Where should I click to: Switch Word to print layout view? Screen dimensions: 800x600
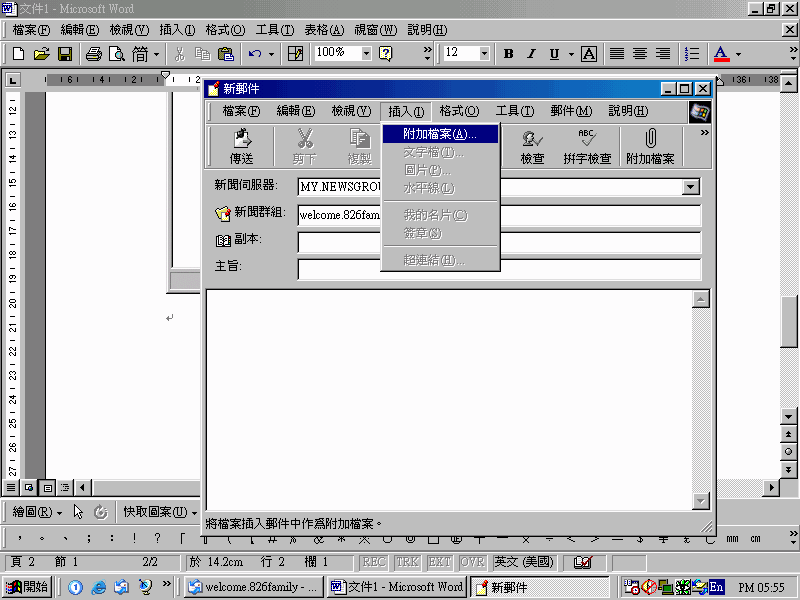point(47,488)
